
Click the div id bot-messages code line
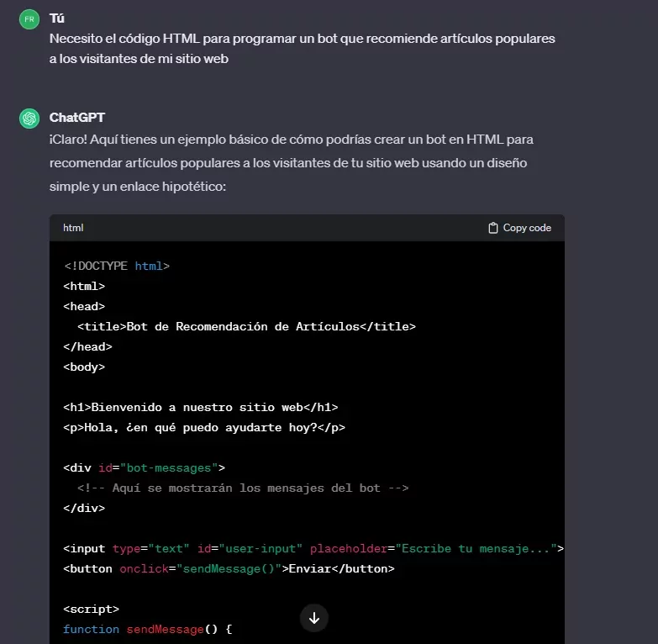point(144,467)
